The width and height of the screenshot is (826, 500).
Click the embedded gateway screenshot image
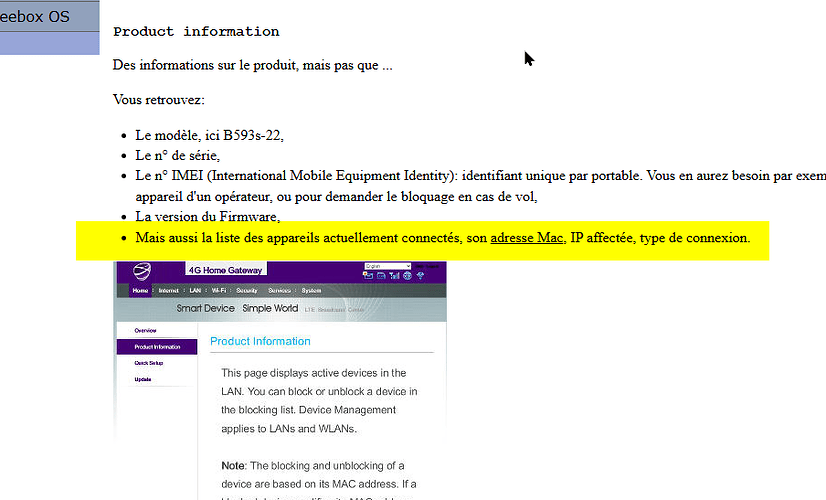(x=280, y=380)
